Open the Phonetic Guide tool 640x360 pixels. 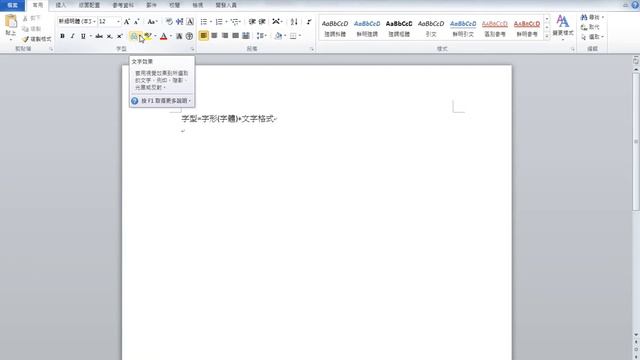pyautogui.click(x=180, y=22)
